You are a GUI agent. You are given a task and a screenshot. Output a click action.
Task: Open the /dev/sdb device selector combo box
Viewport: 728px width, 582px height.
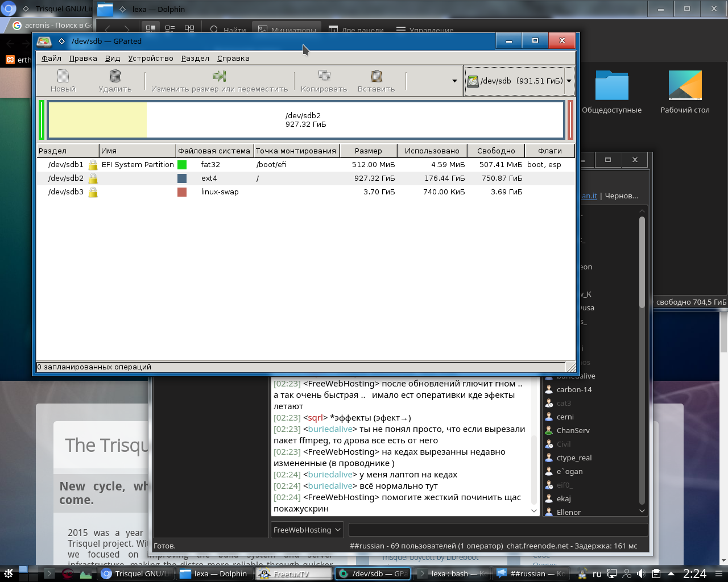pyautogui.click(x=519, y=81)
